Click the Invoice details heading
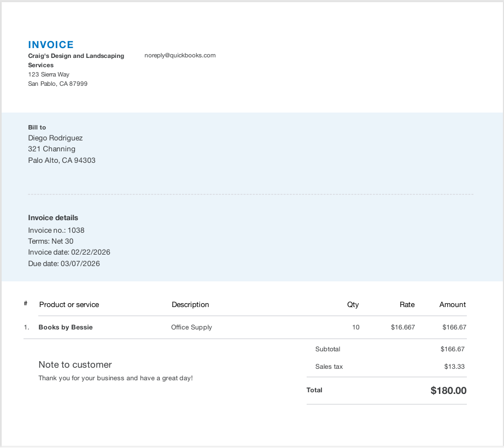This screenshot has height=448, width=504. click(x=53, y=217)
